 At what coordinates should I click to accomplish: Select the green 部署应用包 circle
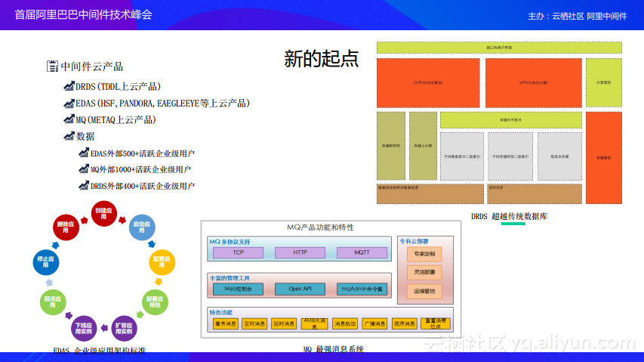point(155,302)
